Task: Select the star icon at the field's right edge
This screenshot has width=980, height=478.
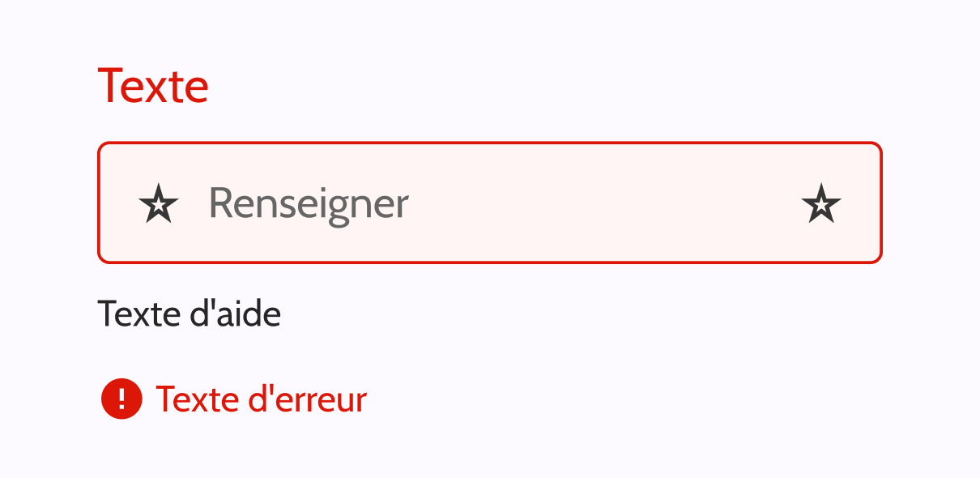Action: tap(822, 203)
